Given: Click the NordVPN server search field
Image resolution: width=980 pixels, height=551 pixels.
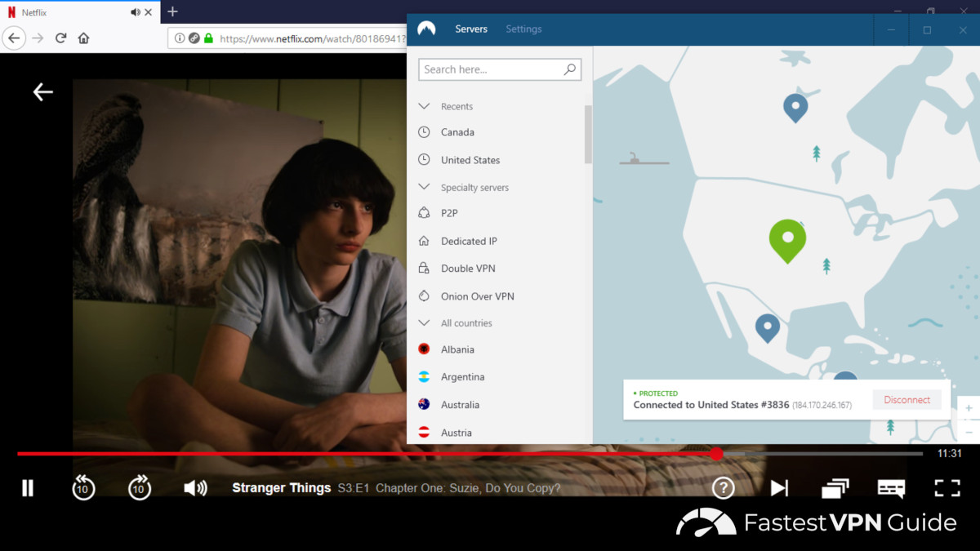Looking at the screenshot, I should pyautogui.click(x=499, y=69).
